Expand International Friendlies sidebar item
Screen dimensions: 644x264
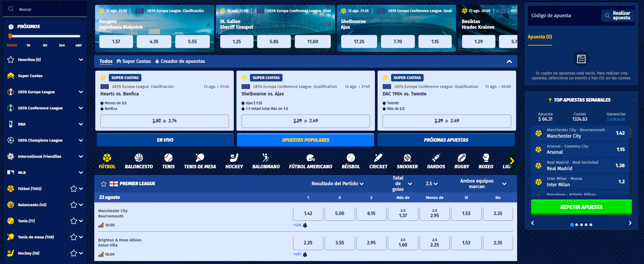tap(81, 156)
